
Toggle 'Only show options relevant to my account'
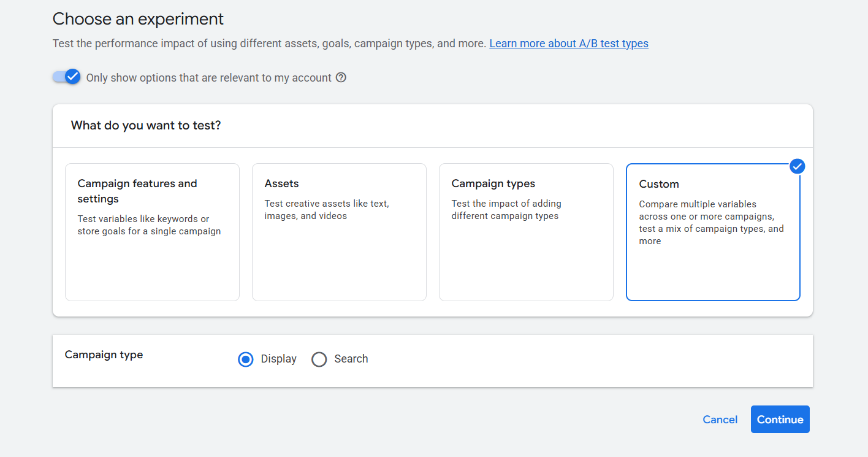tap(66, 77)
